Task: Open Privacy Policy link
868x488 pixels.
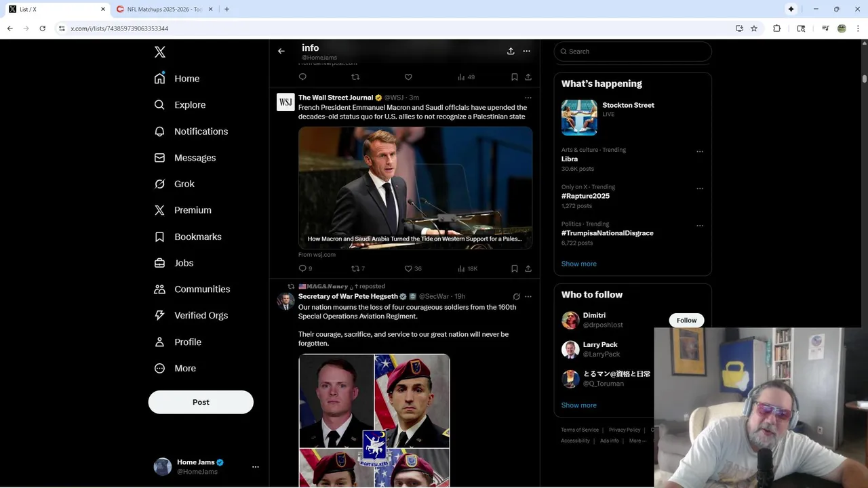Action: (625, 430)
